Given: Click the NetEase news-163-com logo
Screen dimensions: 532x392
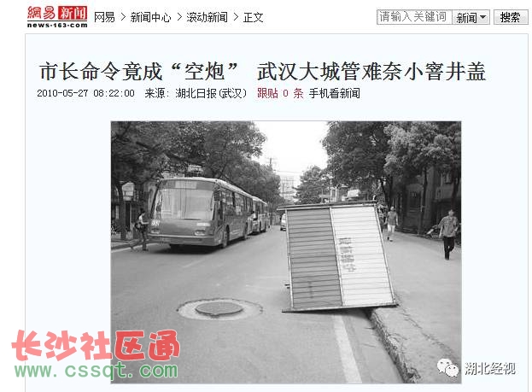Looking at the screenshot, I should 57,16.
